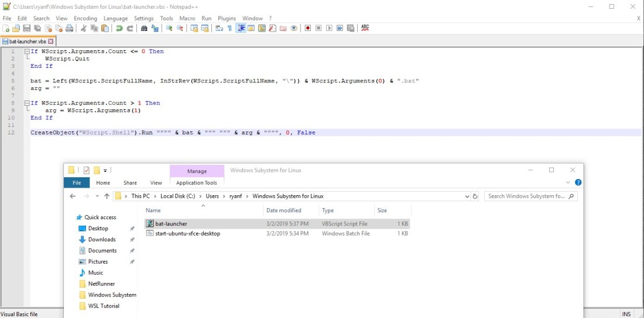Open Downloads in Quick access

click(102, 240)
